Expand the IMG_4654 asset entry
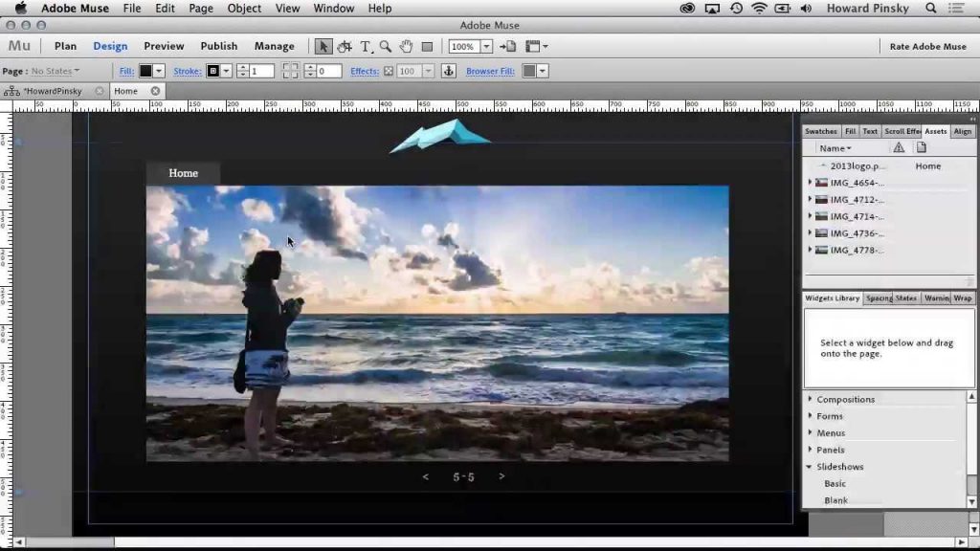This screenshot has height=551, width=980. coord(811,183)
